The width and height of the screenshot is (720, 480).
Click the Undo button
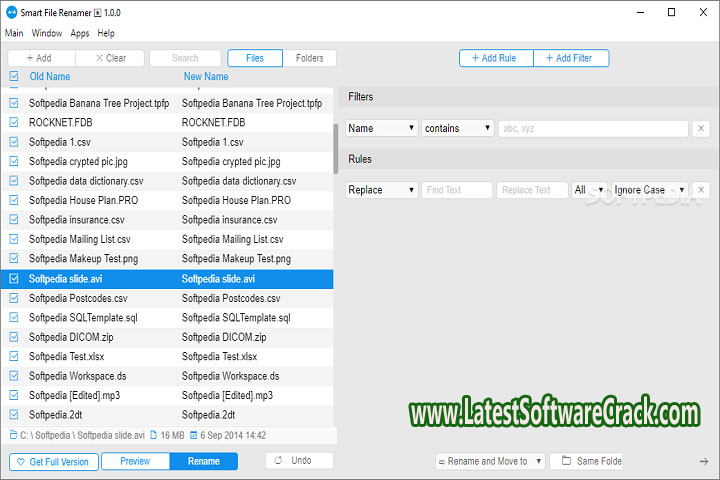click(299, 460)
